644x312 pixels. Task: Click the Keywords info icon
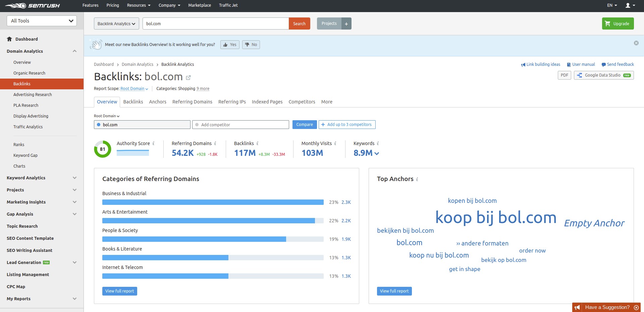tap(378, 143)
